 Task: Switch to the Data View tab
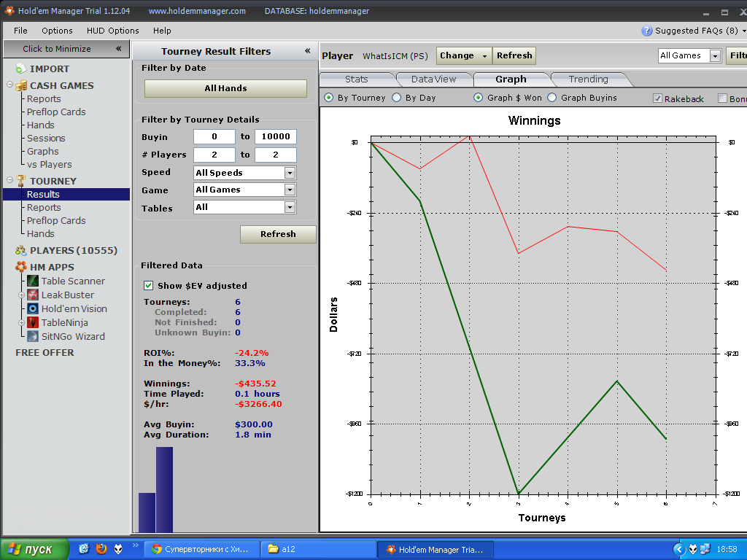[x=433, y=79]
